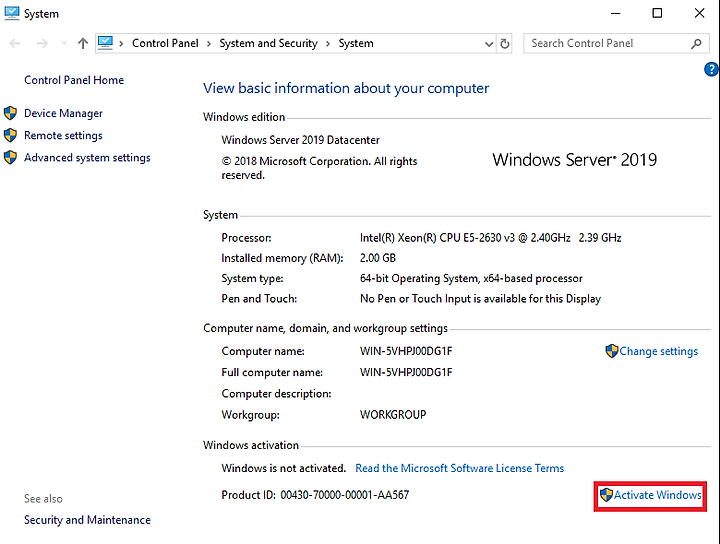Click the shield icon beside Device Manager
The image size is (720, 544).
(11, 113)
